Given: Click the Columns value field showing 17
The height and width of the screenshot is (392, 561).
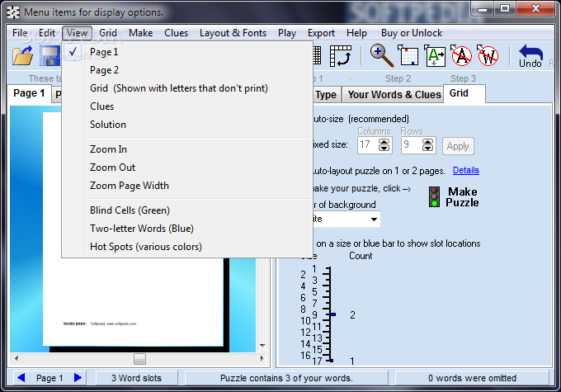Looking at the screenshot, I should pyautogui.click(x=369, y=145).
